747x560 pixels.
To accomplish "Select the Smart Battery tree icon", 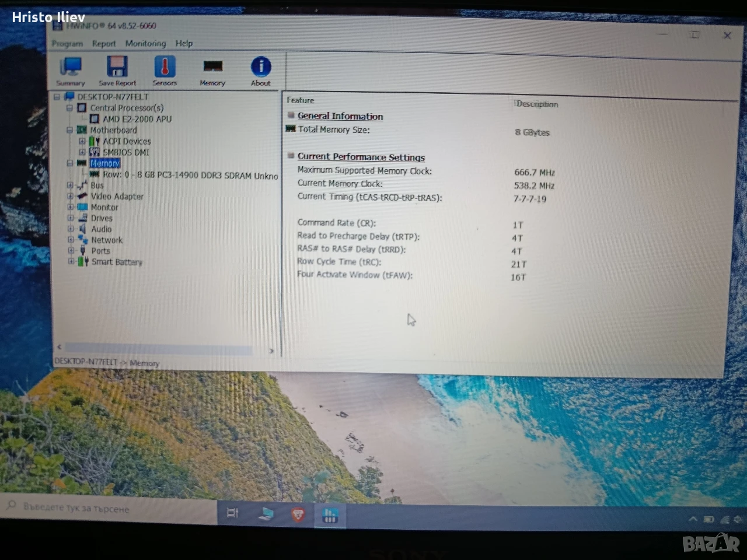I will (x=83, y=261).
